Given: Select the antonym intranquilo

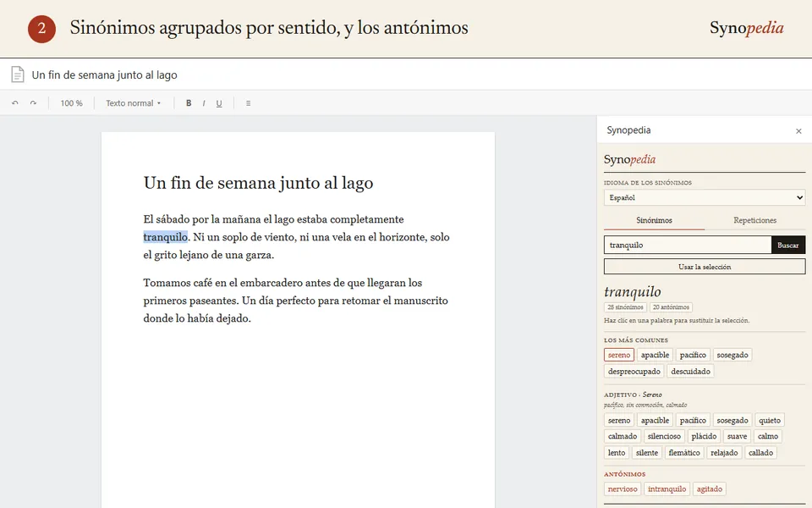Looking at the screenshot, I should (x=667, y=489).
